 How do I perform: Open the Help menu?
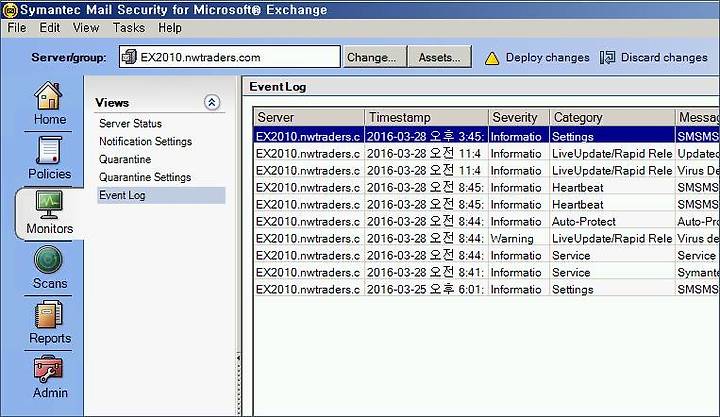point(170,28)
